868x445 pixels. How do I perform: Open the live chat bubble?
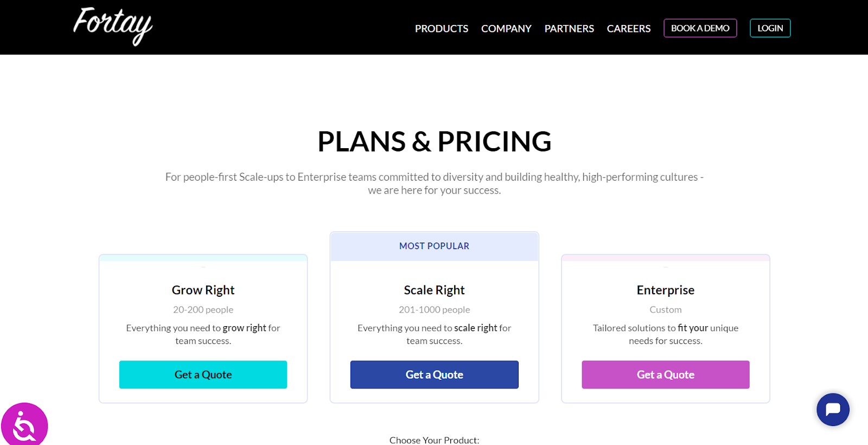coord(833,409)
